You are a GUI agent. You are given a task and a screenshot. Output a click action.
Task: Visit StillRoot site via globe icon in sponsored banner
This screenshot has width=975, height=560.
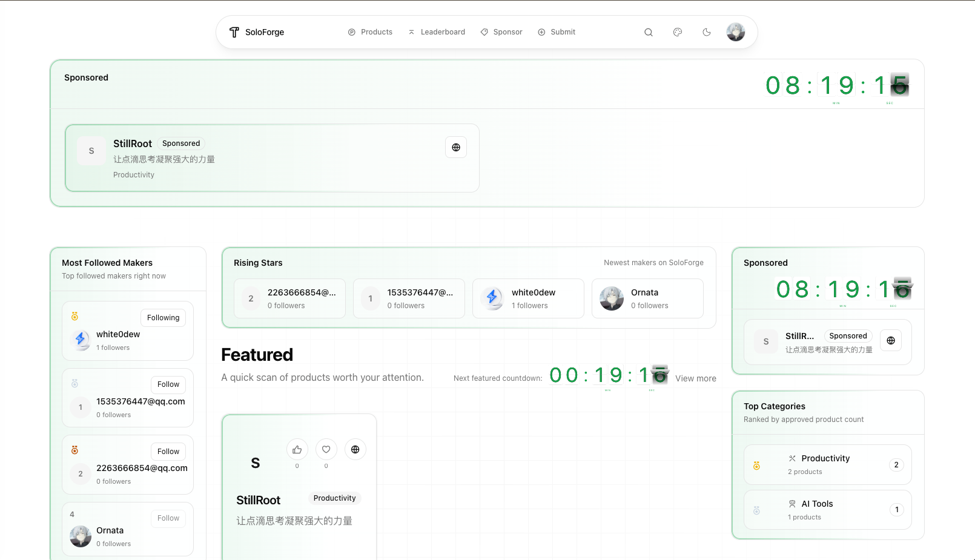pos(455,147)
